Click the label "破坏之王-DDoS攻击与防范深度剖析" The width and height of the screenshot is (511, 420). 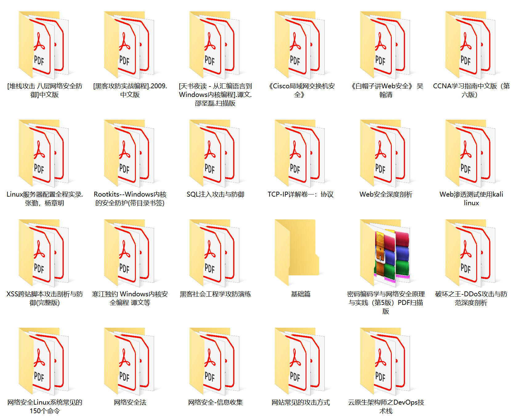coord(471,298)
